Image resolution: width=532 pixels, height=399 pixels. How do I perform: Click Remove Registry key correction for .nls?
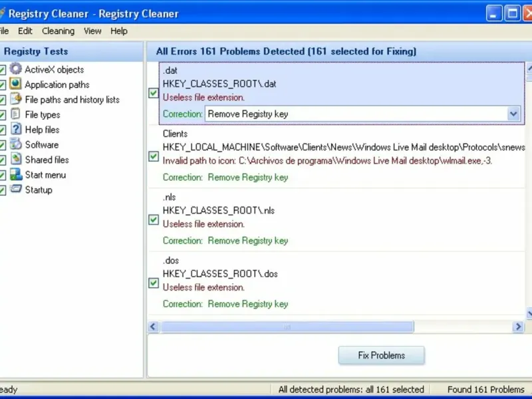pos(248,241)
